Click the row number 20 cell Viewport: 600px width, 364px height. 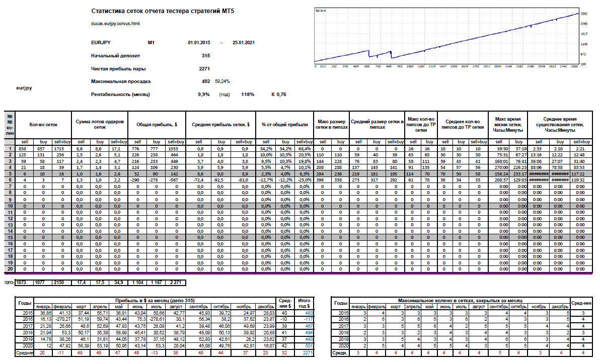[x=10, y=269]
